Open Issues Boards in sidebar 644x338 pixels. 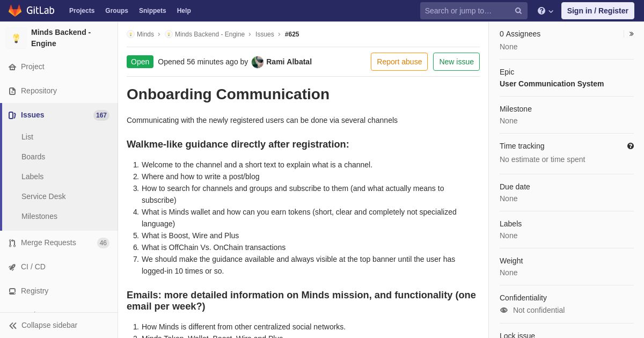(x=33, y=157)
